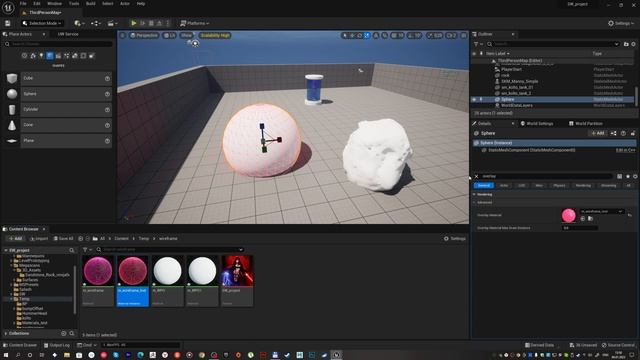Image resolution: width=640 pixels, height=360 pixels.
Task: Click the viewport layout maximize icon
Action: (x=464, y=36)
